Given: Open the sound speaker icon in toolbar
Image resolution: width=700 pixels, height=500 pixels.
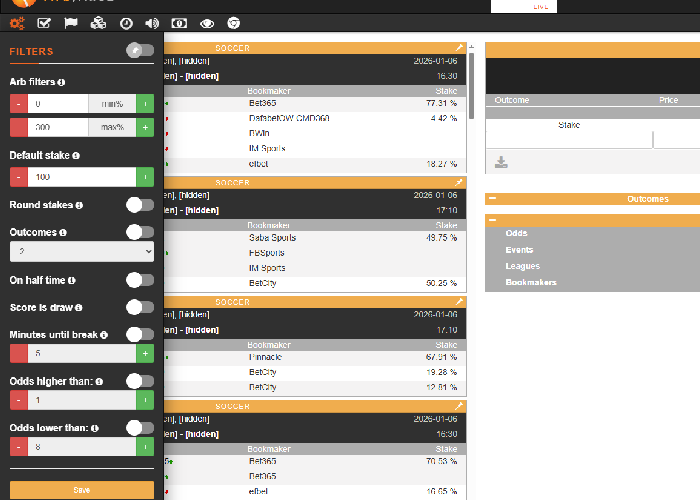Looking at the screenshot, I should (152, 23).
